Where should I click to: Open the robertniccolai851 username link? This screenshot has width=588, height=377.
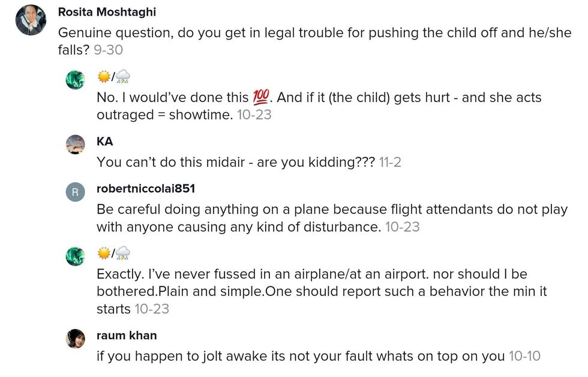point(145,188)
